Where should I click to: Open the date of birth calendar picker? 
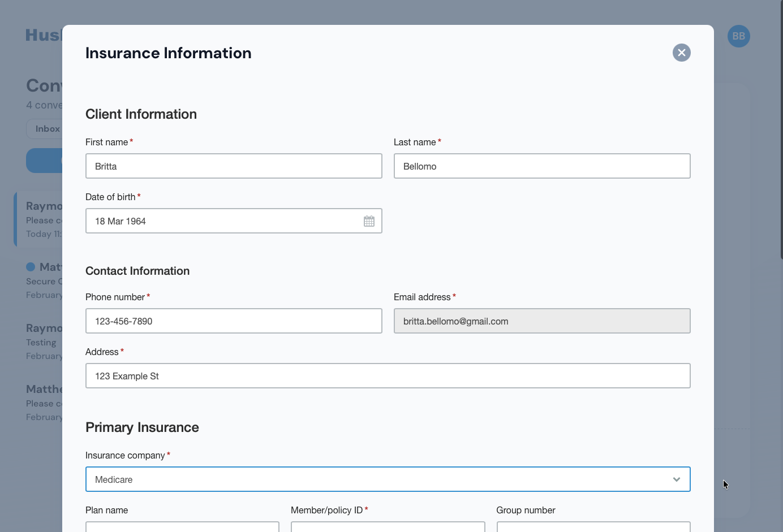[369, 221]
